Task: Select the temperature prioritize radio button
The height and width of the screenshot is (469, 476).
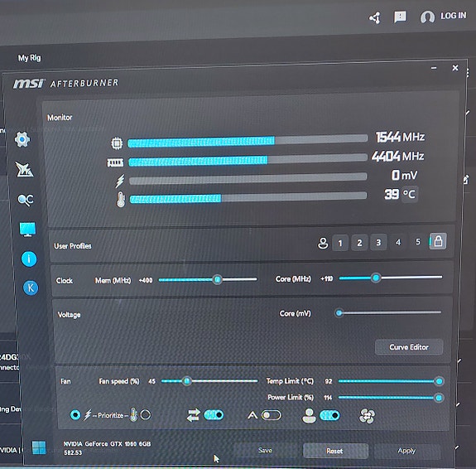Action: pos(146,414)
